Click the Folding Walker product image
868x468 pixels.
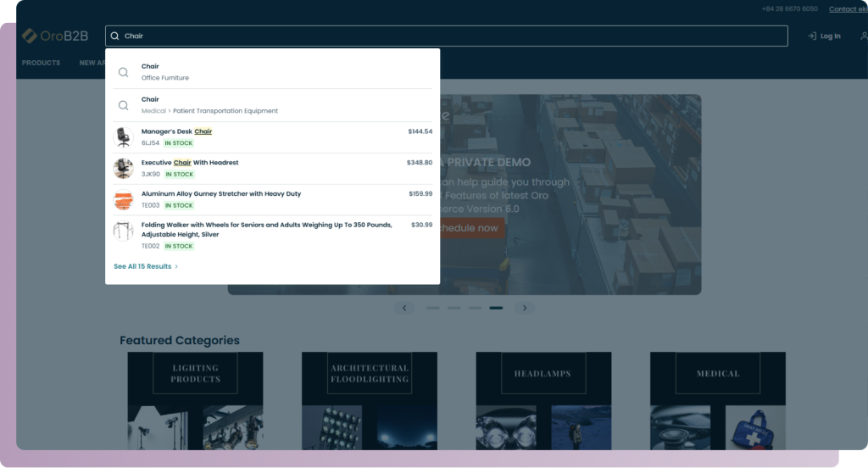[124, 231]
